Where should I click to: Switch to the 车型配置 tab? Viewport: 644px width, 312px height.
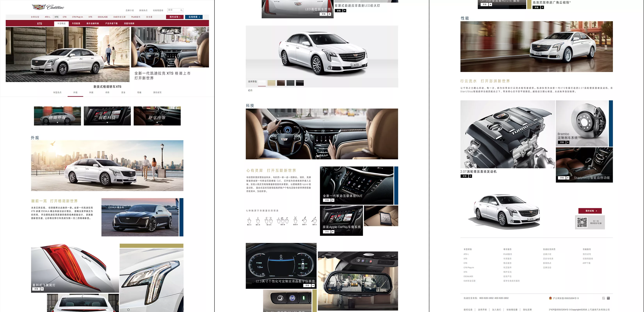76,23
